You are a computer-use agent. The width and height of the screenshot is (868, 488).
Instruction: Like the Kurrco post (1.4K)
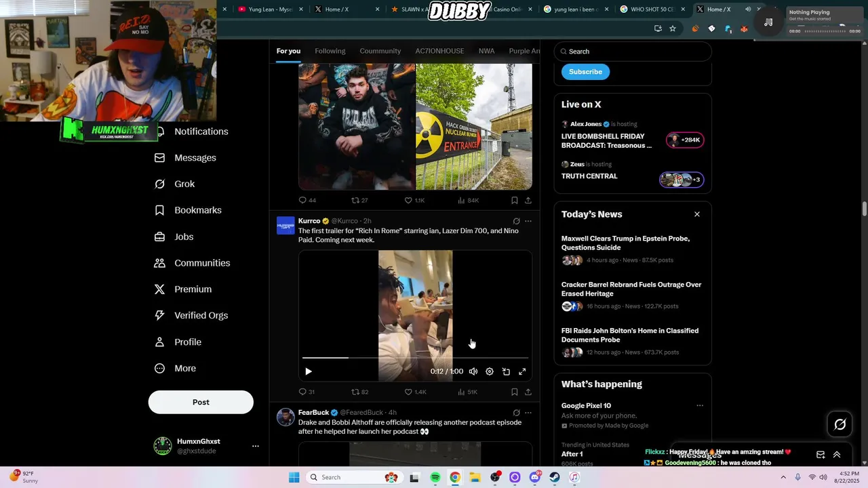coord(415,392)
